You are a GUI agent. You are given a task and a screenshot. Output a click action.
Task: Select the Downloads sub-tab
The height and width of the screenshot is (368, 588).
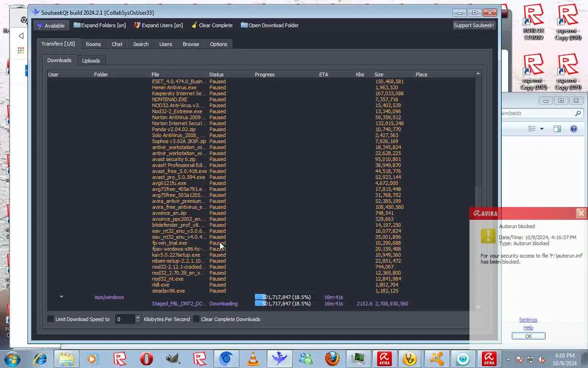[x=59, y=60]
